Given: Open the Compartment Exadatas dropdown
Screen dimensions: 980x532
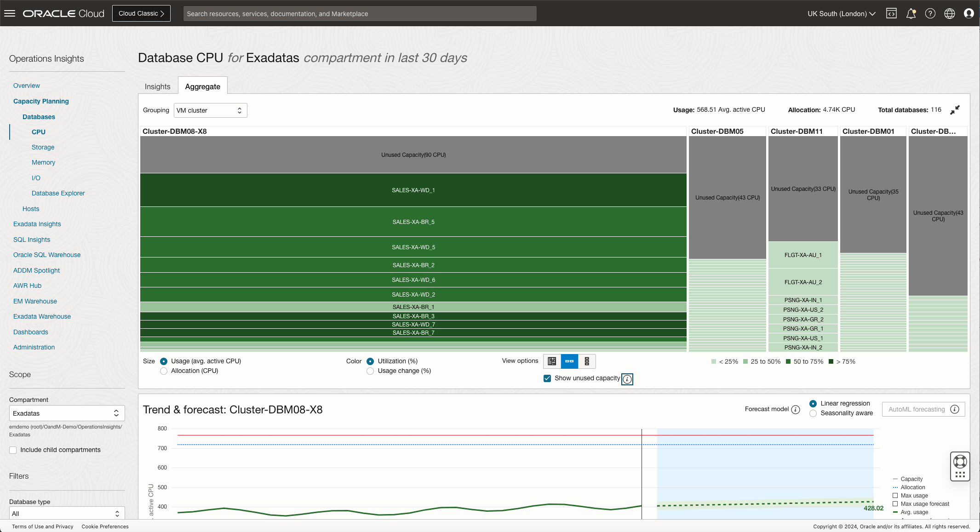Looking at the screenshot, I should 67,413.
